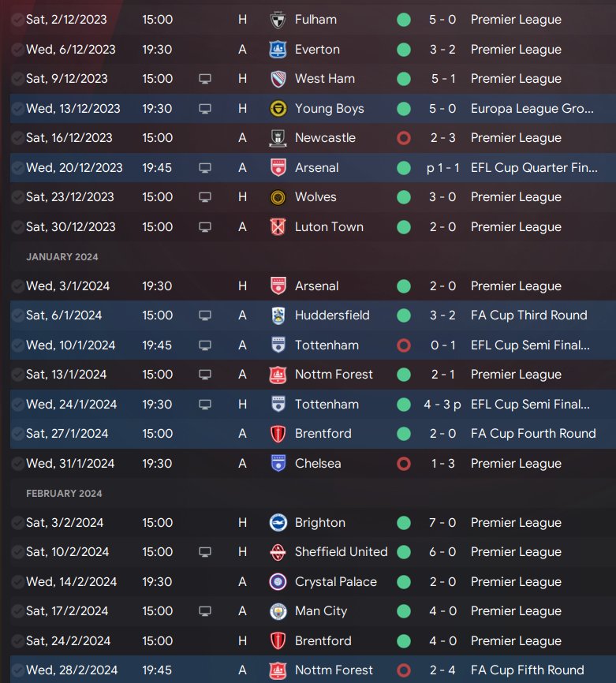Open the Europa League group competition link
616x683 pixels.
coord(532,109)
